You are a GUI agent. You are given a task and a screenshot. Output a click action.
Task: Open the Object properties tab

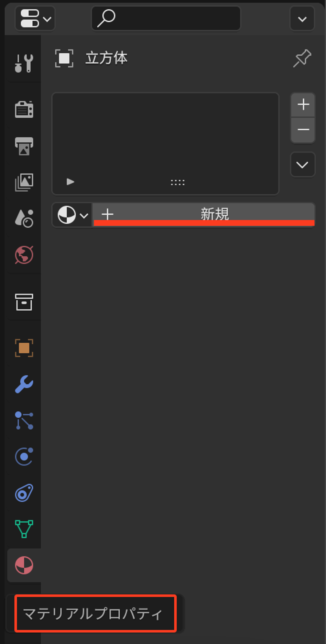[x=24, y=348]
